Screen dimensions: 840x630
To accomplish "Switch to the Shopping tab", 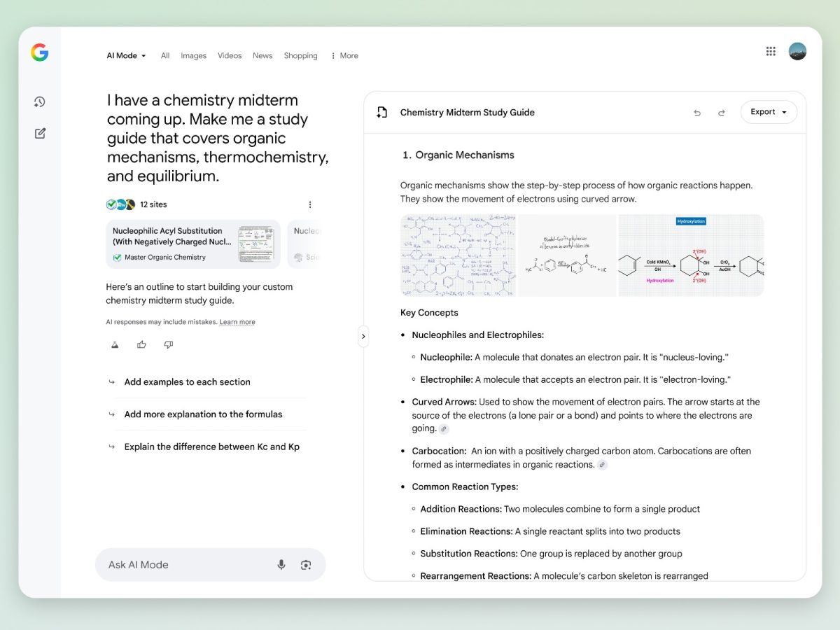I will coord(300,56).
